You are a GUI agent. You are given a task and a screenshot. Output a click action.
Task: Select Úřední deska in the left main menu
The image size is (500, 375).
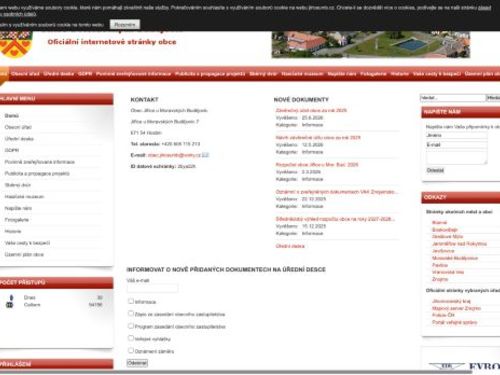tap(19, 139)
